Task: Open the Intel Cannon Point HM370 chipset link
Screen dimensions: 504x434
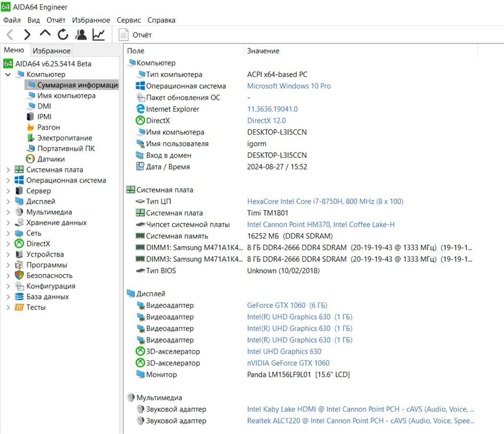Action: 321,225
